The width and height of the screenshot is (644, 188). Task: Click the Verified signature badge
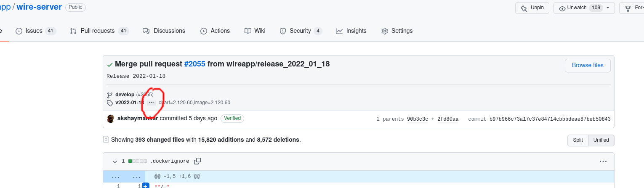(x=232, y=118)
